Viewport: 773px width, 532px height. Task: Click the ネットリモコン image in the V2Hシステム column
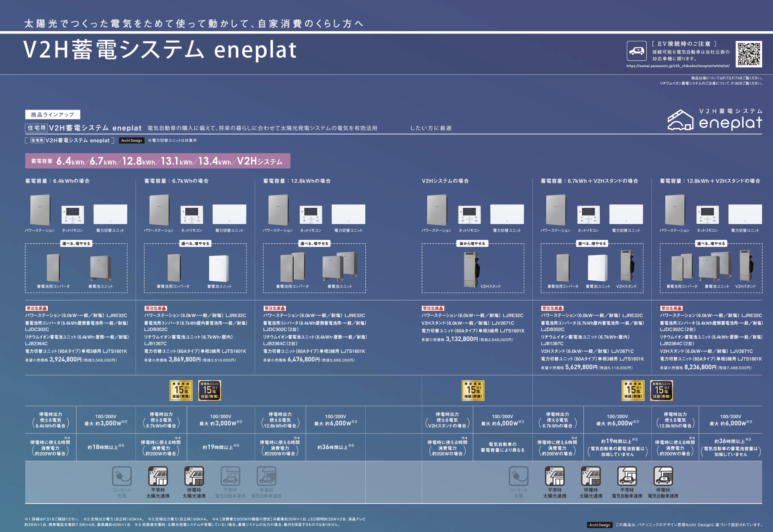[x=469, y=214]
